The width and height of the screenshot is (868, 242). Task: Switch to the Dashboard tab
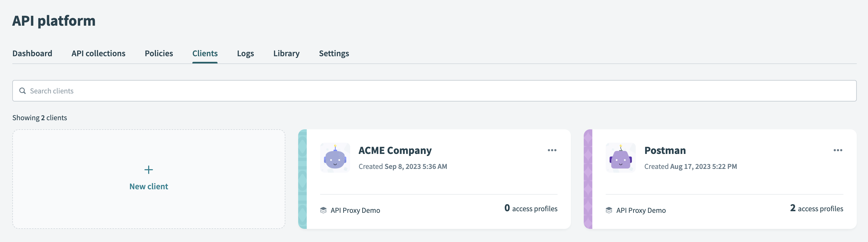(x=32, y=53)
